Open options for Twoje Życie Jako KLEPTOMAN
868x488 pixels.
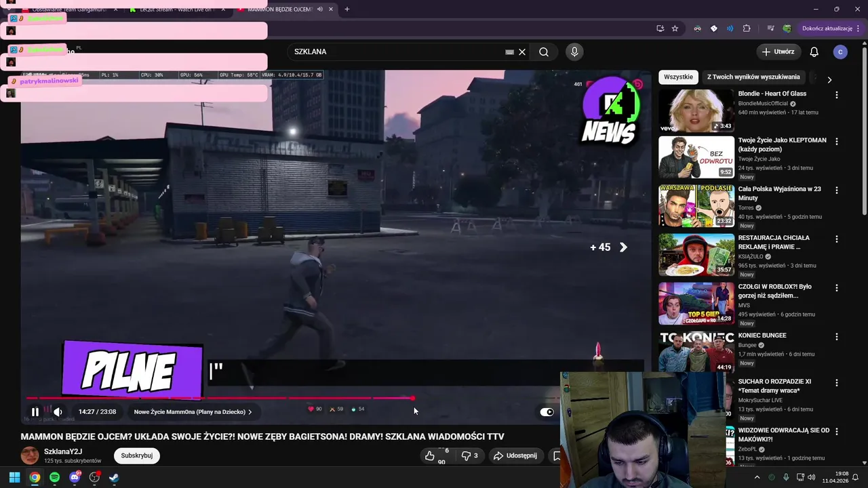(836, 142)
